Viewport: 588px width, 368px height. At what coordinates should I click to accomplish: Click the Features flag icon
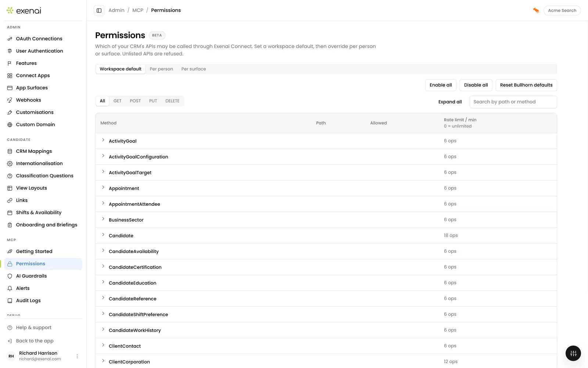10,63
